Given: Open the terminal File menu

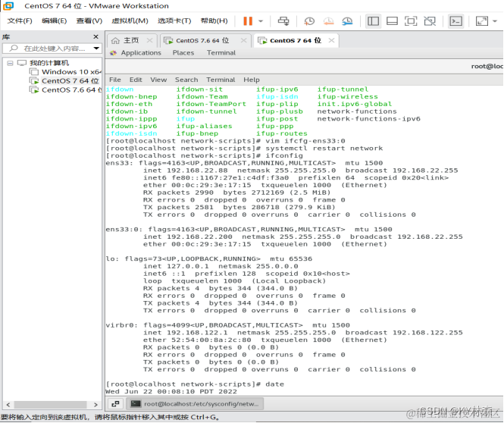Looking at the screenshot, I should click(x=114, y=80).
